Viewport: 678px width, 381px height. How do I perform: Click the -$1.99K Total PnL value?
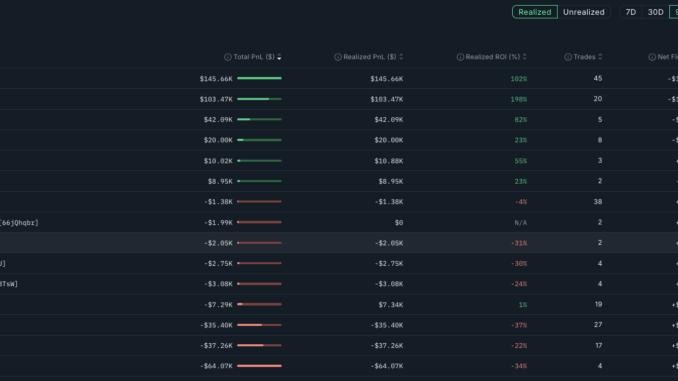click(218, 223)
